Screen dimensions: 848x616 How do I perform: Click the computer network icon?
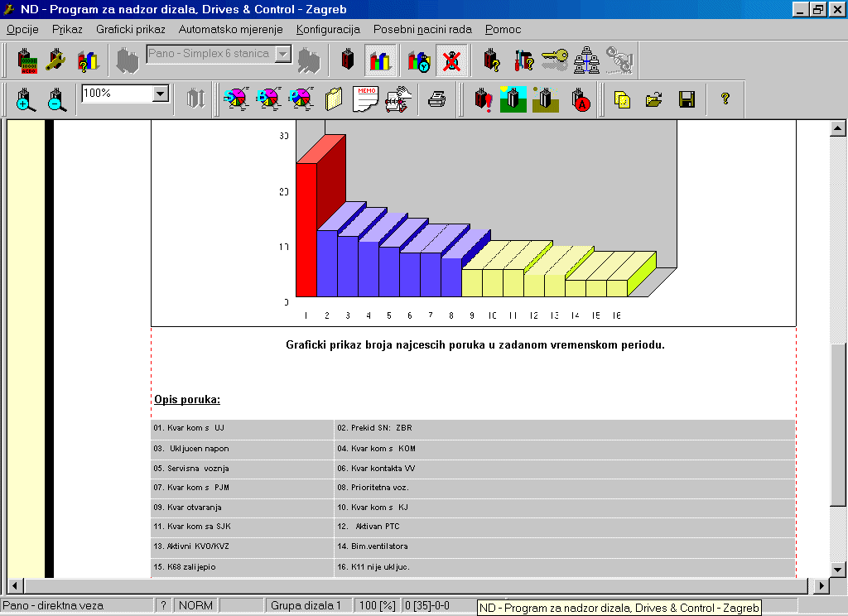[x=586, y=60]
